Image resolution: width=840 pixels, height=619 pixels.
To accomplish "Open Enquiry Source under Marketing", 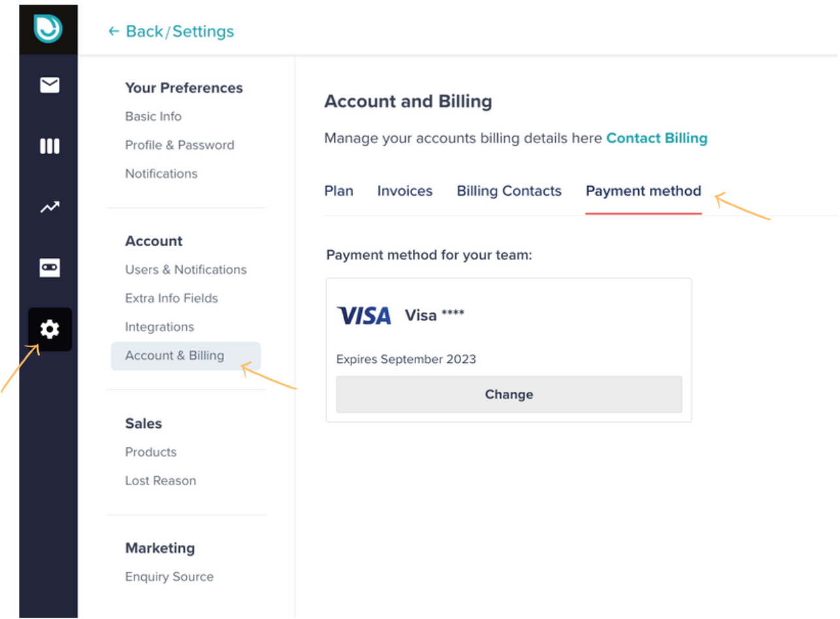I will [169, 577].
